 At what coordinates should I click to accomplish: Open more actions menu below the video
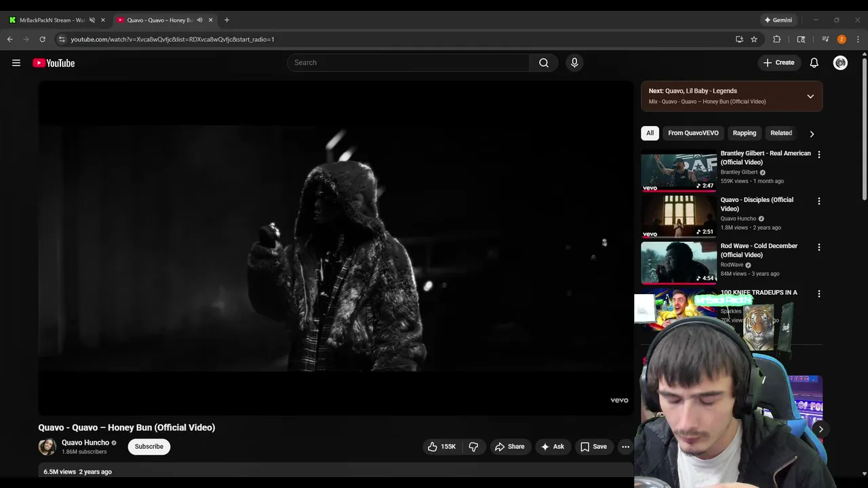click(625, 447)
